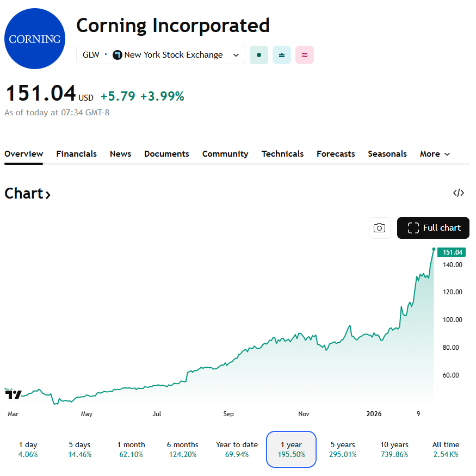This screenshot has width=476, height=476.
Task: Select the 5 years range
Action: point(343,449)
